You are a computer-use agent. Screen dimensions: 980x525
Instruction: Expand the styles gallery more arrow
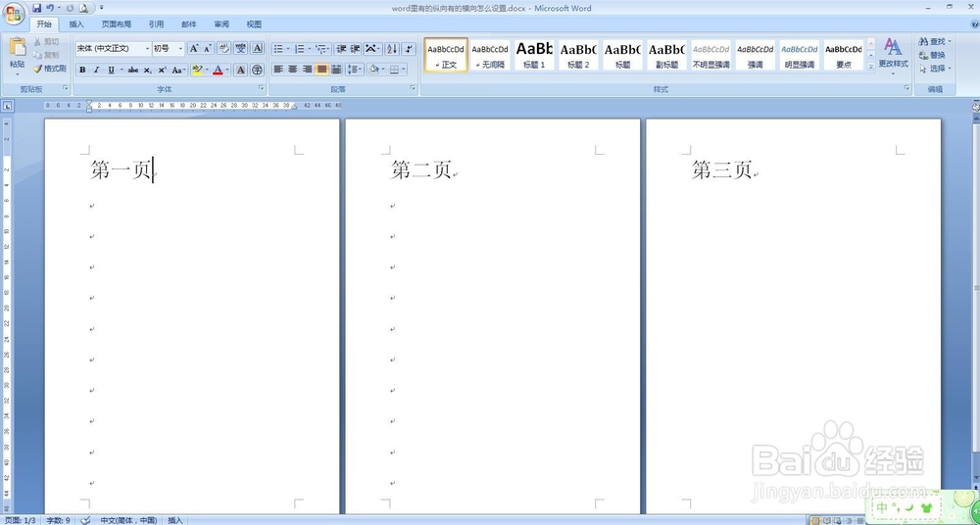(871, 67)
